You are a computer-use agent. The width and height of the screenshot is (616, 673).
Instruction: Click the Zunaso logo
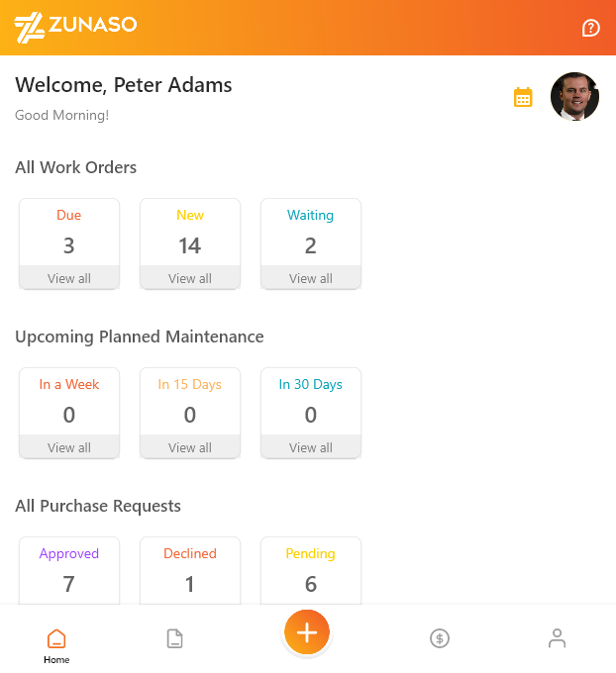(75, 27)
